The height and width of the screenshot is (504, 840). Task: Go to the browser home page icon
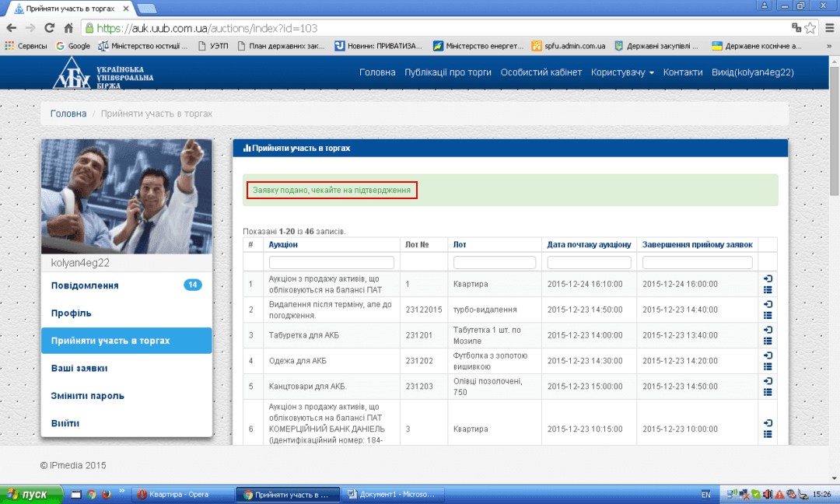pyautogui.click(x=68, y=28)
